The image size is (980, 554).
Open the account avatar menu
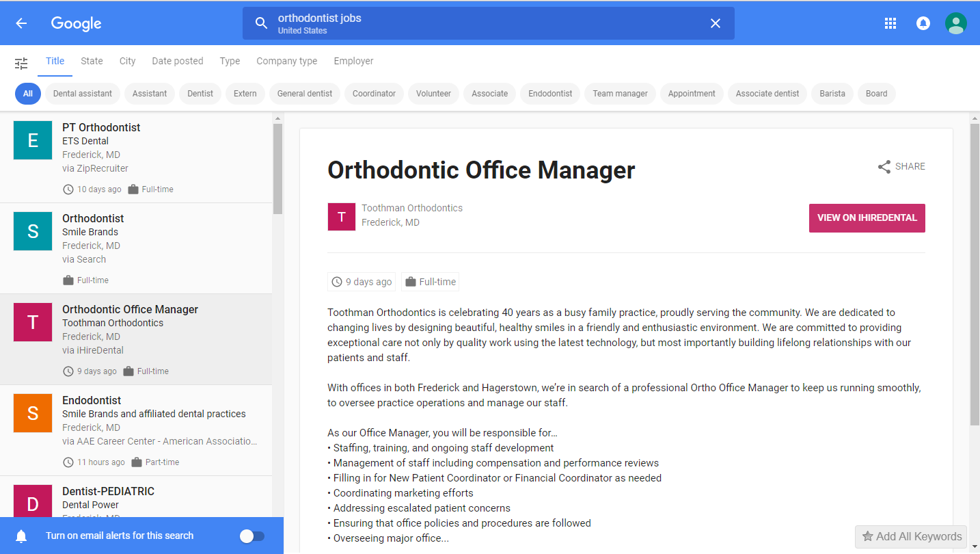[x=956, y=23]
